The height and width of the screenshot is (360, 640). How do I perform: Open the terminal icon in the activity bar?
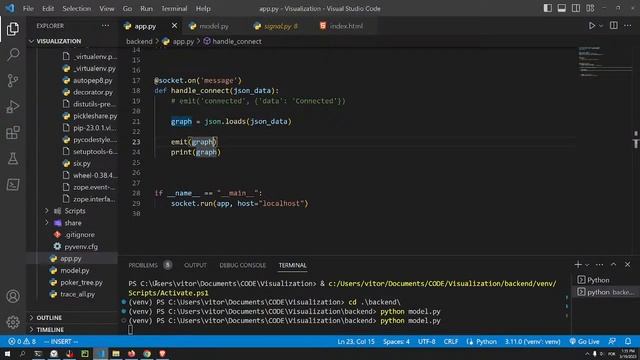click(13, 184)
